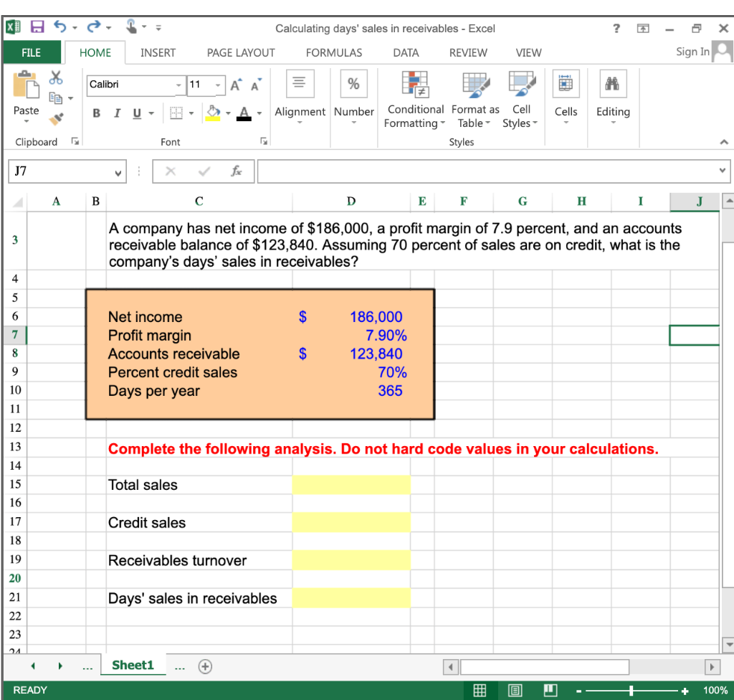
Task: Select the Sheet1 tab area formula bar
Action: (x=133, y=666)
